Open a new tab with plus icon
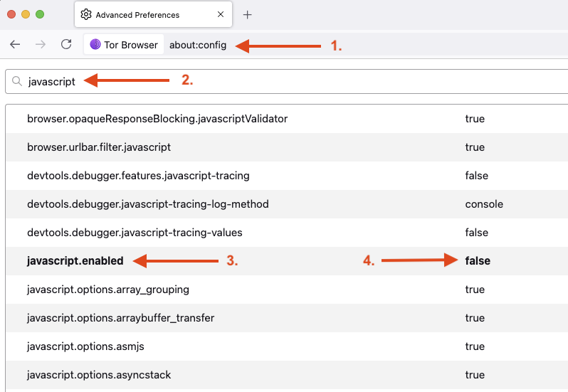Image resolution: width=568 pixels, height=392 pixels. [248, 14]
